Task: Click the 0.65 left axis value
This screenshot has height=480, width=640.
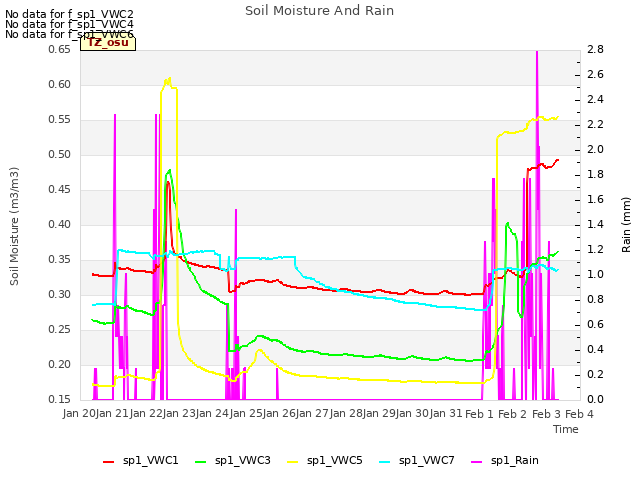Action: point(60,49)
